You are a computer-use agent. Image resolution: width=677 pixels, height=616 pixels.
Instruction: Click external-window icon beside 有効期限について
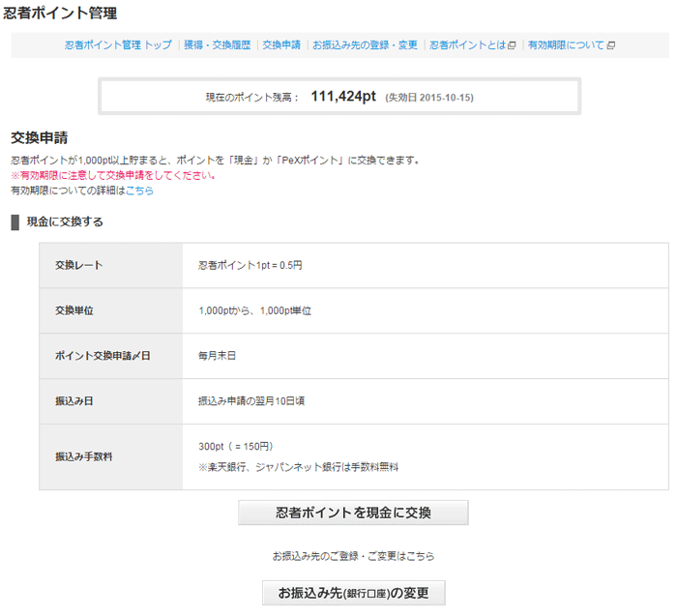(611, 45)
